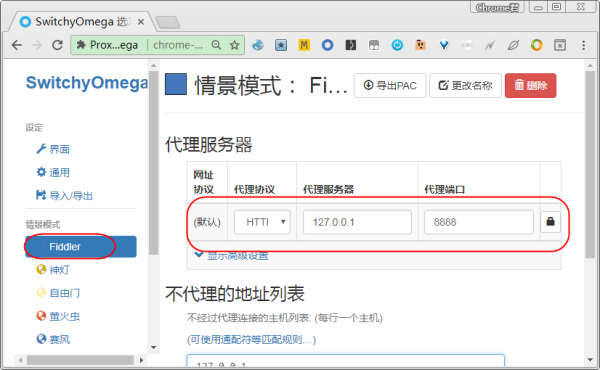Click main page scrollbar up arrow
The height and width of the screenshot is (370, 600).
coord(590,65)
